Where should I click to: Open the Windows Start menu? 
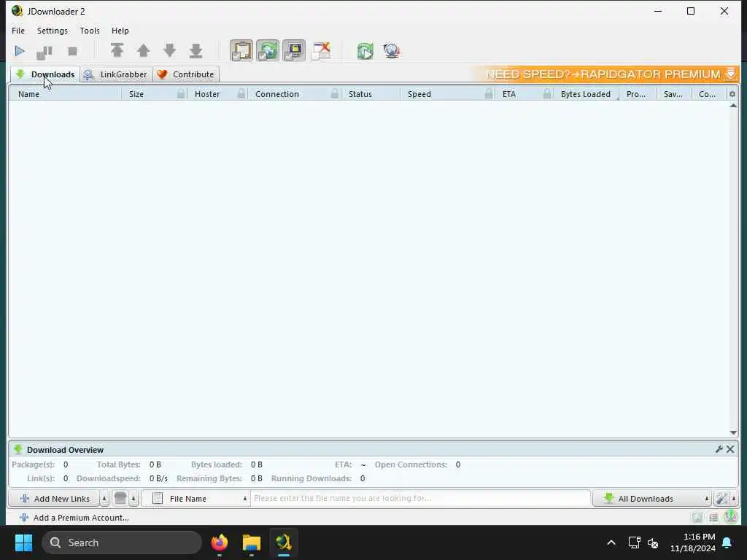click(x=23, y=542)
